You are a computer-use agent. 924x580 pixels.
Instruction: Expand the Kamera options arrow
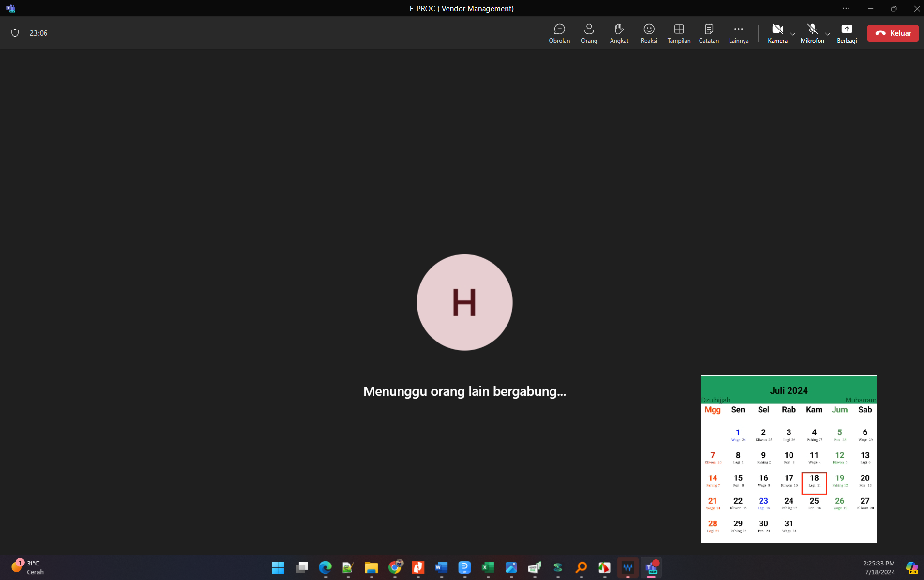coord(792,34)
